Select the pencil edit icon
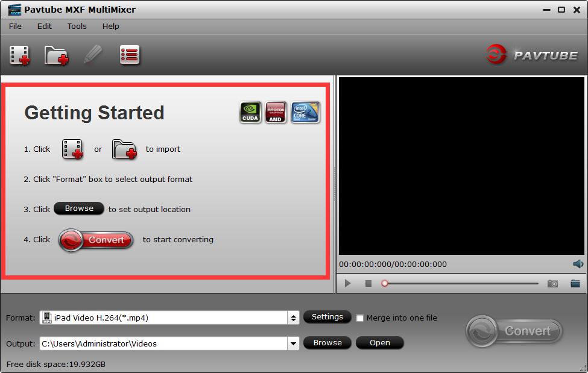Image resolution: width=588 pixels, height=373 pixels. pos(93,54)
